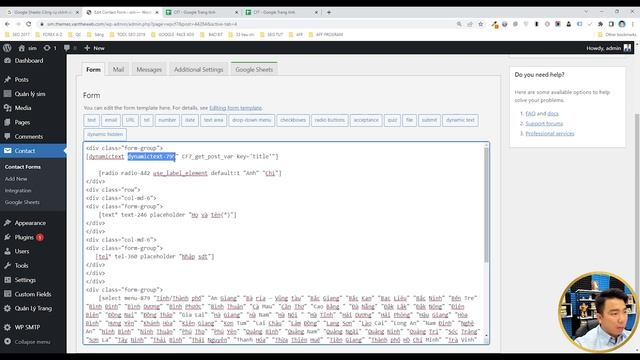Bookmark this page with the star icon
The image size is (640, 360).
[x=481, y=24]
